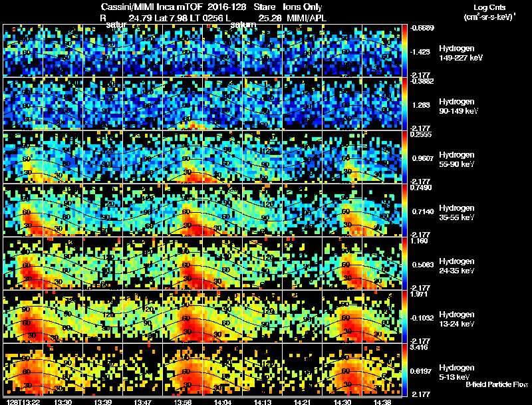Select the "Hydrogen 24-35 keV" row label

coord(457,265)
